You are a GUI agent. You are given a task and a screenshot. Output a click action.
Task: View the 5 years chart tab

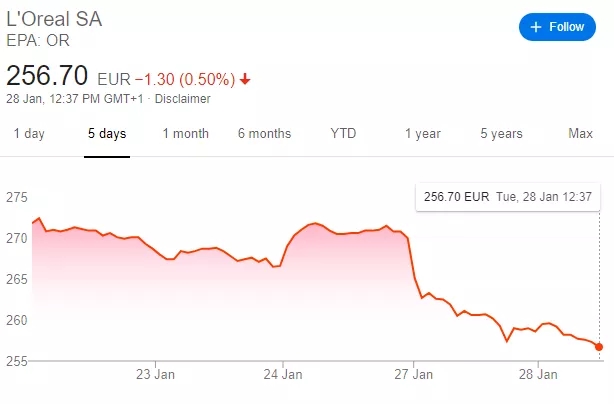(x=501, y=133)
